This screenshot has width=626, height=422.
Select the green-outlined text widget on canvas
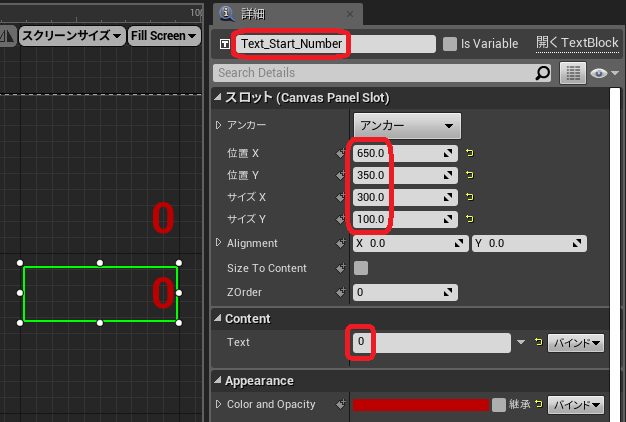coord(100,293)
